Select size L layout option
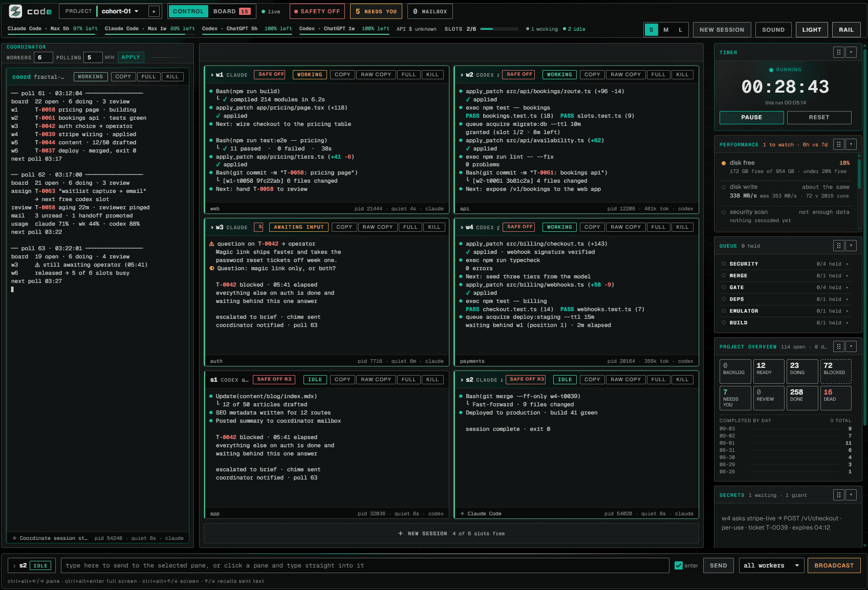The image size is (868, 590). point(680,30)
